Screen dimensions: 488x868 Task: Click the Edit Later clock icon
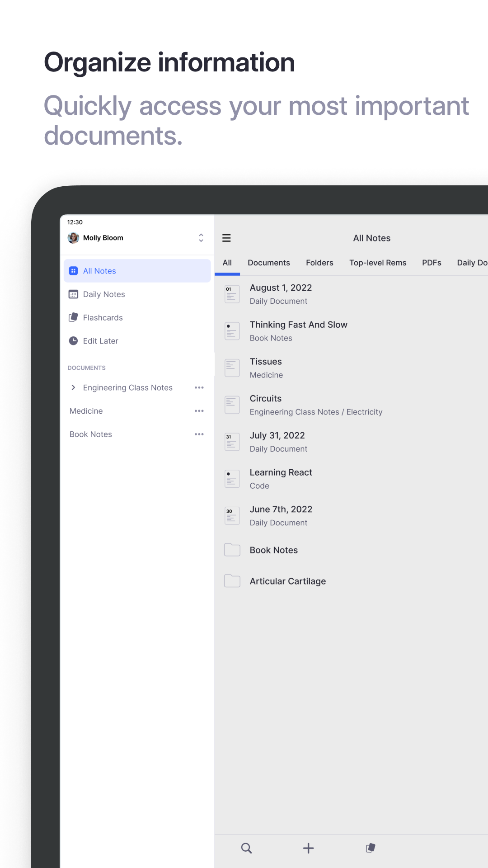(73, 341)
